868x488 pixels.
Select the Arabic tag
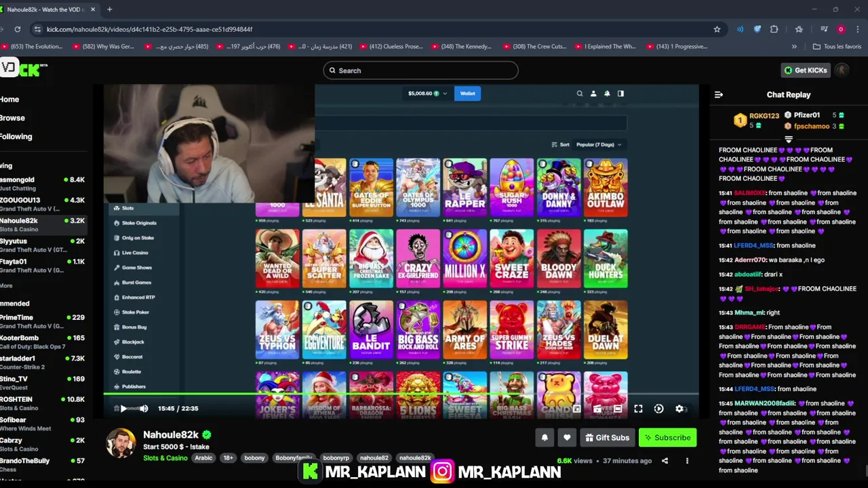click(203, 458)
